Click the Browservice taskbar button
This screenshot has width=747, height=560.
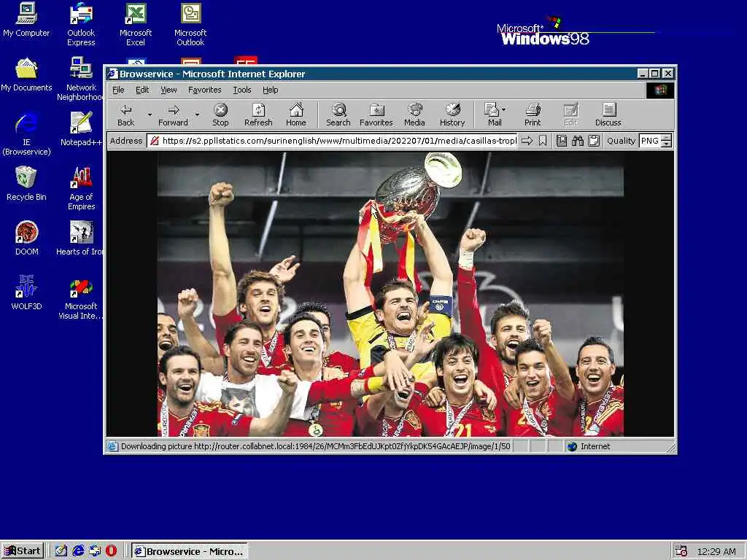click(189, 551)
